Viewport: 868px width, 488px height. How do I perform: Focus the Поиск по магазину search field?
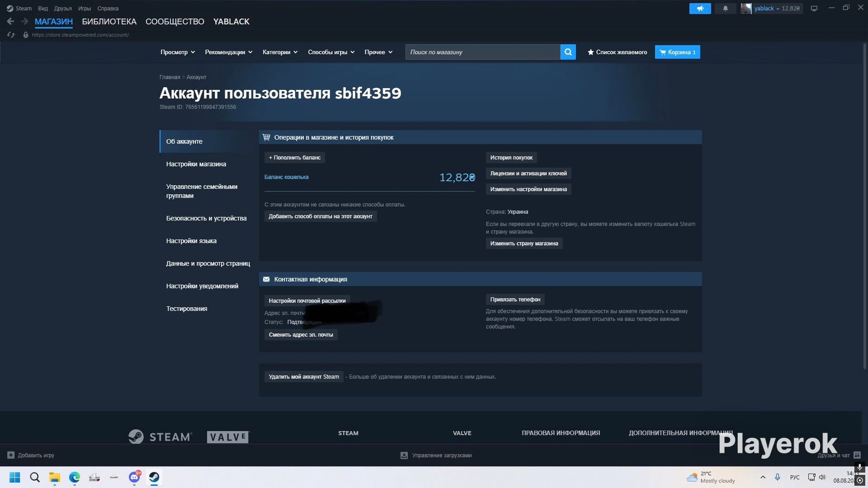point(483,52)
